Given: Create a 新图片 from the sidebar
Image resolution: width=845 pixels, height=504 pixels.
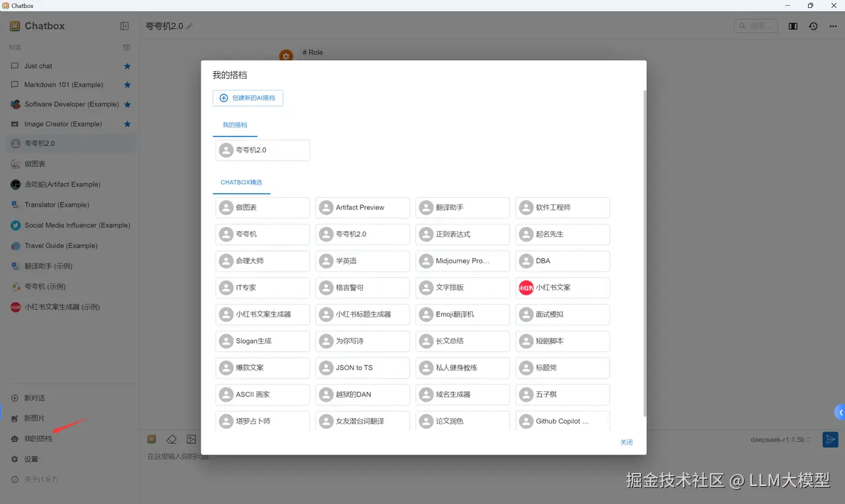Looking at the screenshot, I should coord(70,418).
